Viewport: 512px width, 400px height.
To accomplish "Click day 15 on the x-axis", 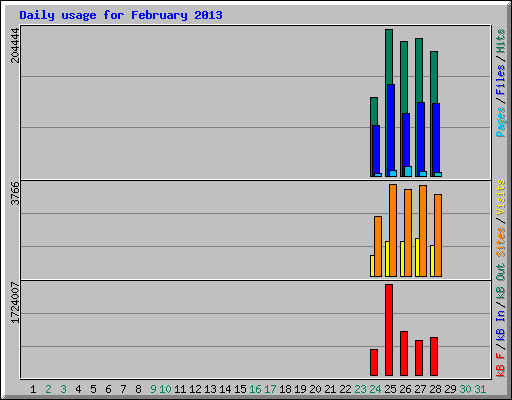I will point(240,389).
